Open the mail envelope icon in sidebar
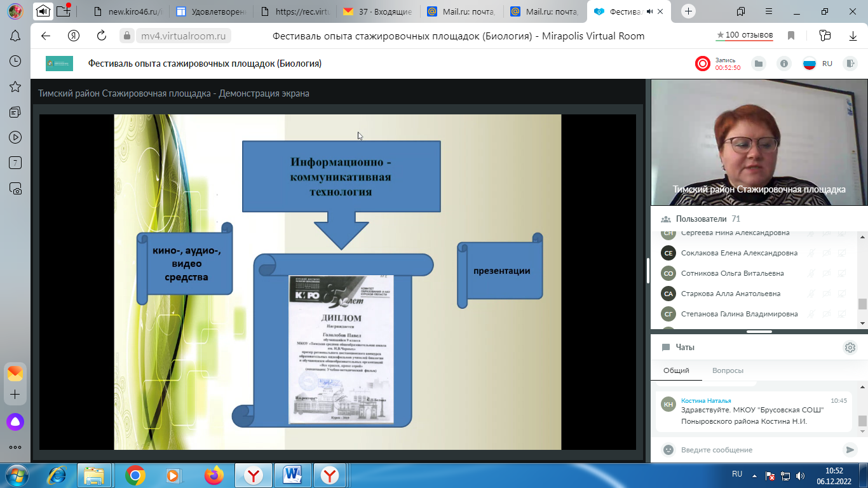 (x=15, y=373)
